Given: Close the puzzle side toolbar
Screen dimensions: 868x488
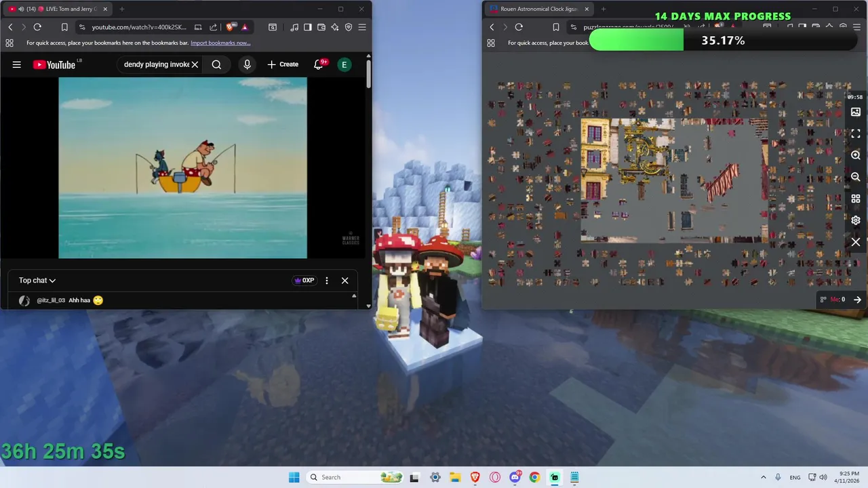Looking at the screenshot, I should (856, 242).
